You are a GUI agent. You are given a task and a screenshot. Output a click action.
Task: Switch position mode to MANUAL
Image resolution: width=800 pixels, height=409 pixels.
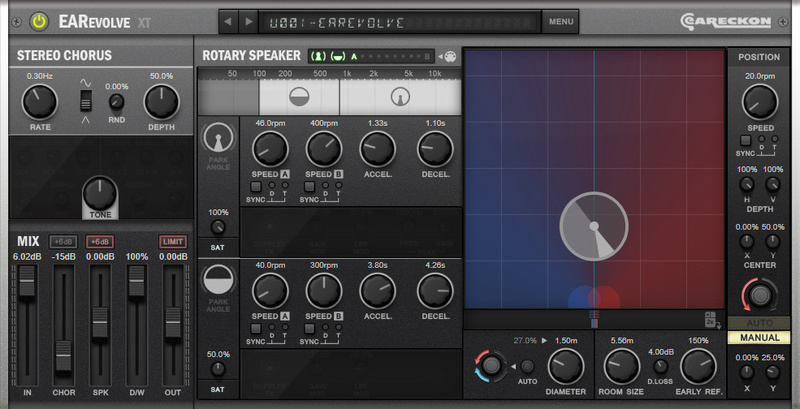[759, 338]
